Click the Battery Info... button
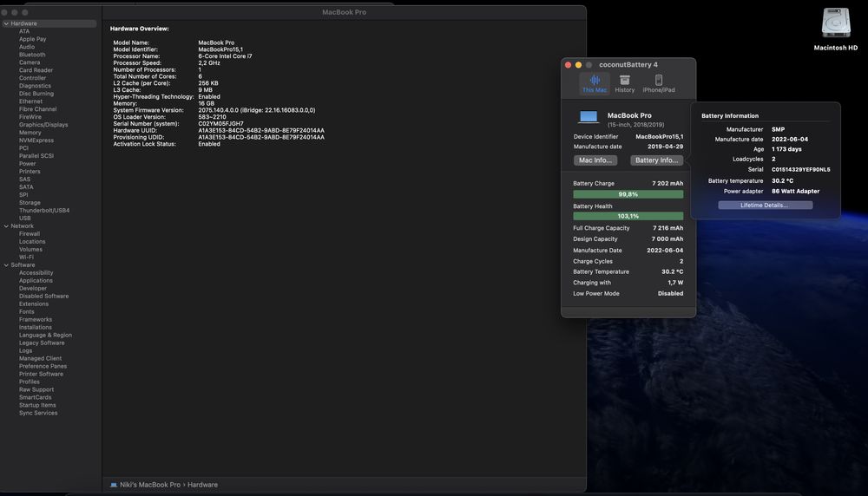868x496 pixels. coord(656,160)
